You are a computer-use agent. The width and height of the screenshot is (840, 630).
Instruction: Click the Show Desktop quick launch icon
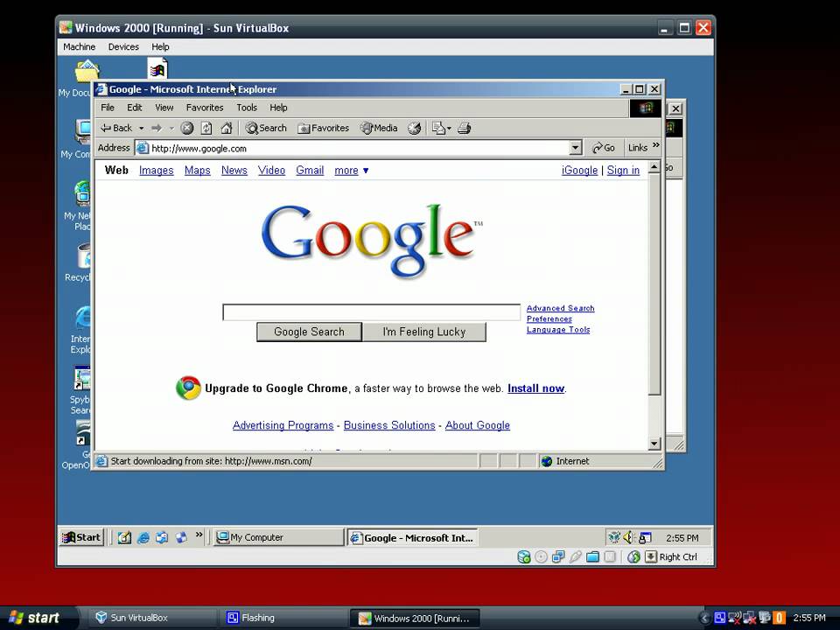click(124, 537)
